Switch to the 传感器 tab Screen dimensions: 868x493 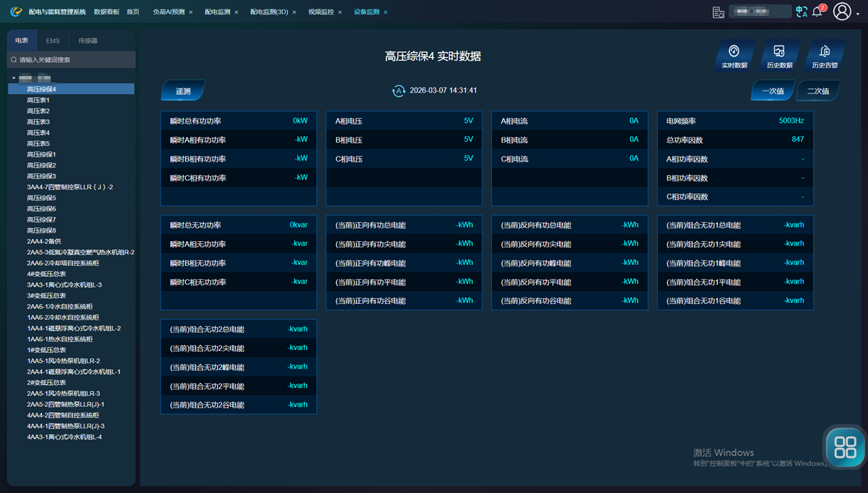[88, 41]
